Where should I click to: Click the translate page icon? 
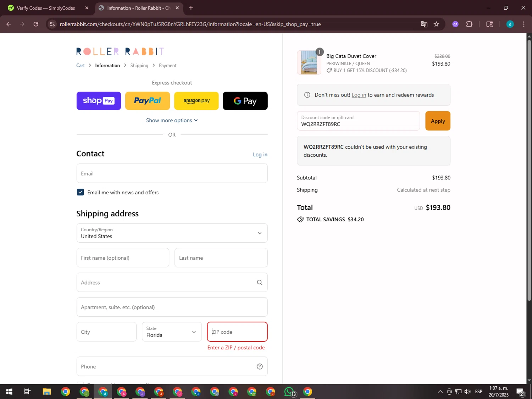[424, 24]
